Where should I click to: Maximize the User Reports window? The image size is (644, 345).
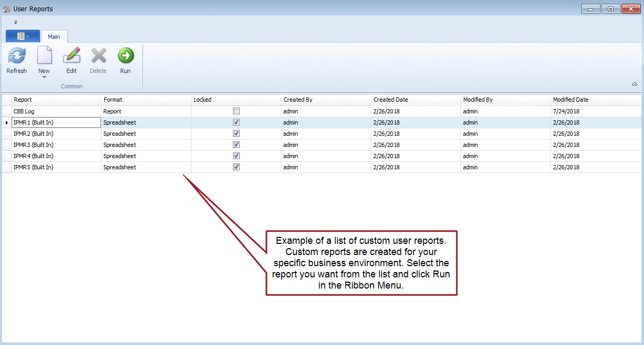pyautogui.click(x=610, y=9)
